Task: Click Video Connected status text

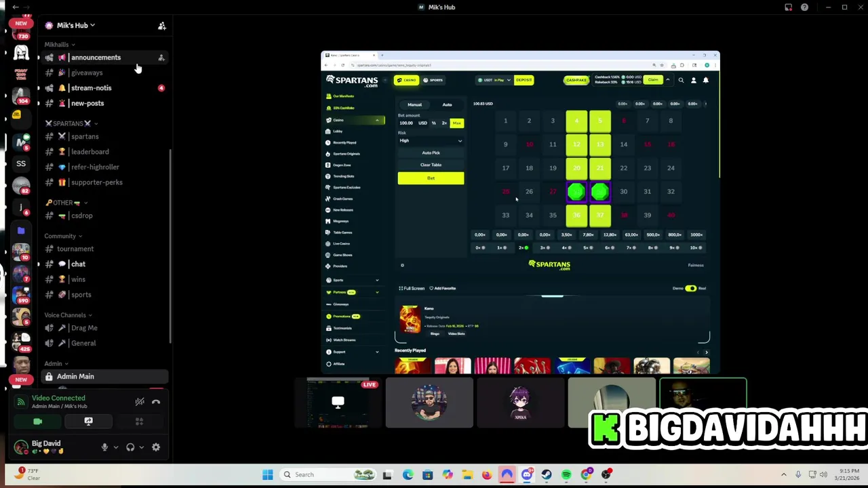Action: coord(58,398)
